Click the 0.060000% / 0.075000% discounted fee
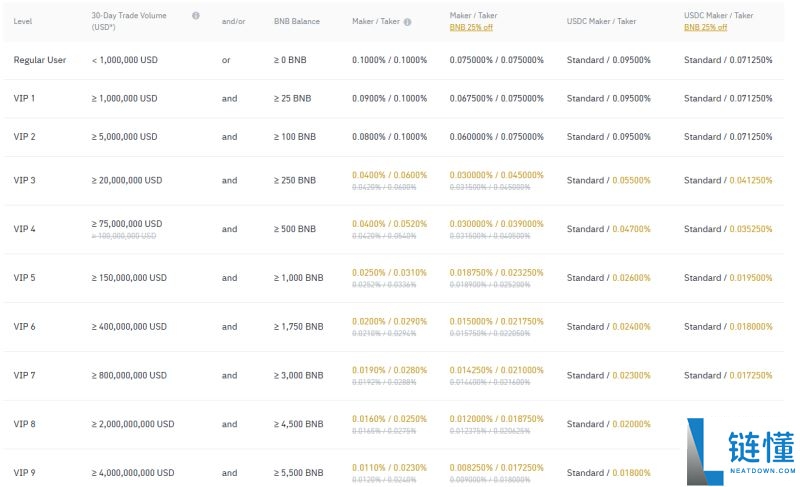 (x=496, y=137)
